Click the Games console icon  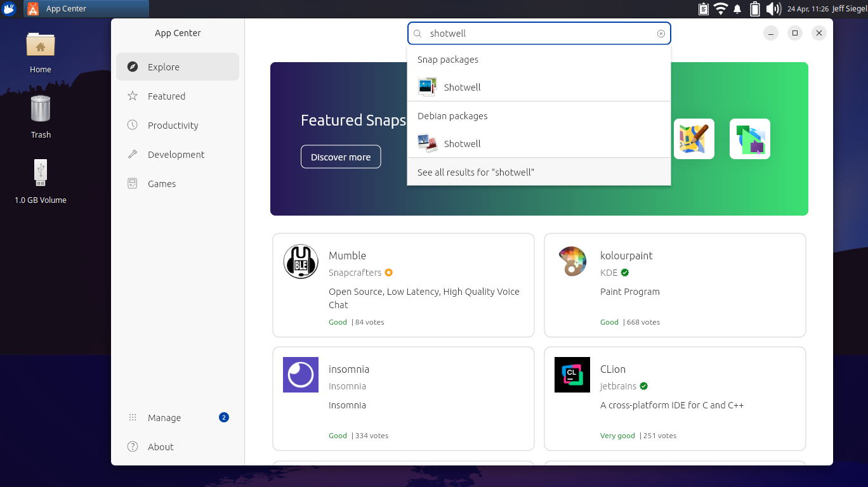tap(133, 183)
